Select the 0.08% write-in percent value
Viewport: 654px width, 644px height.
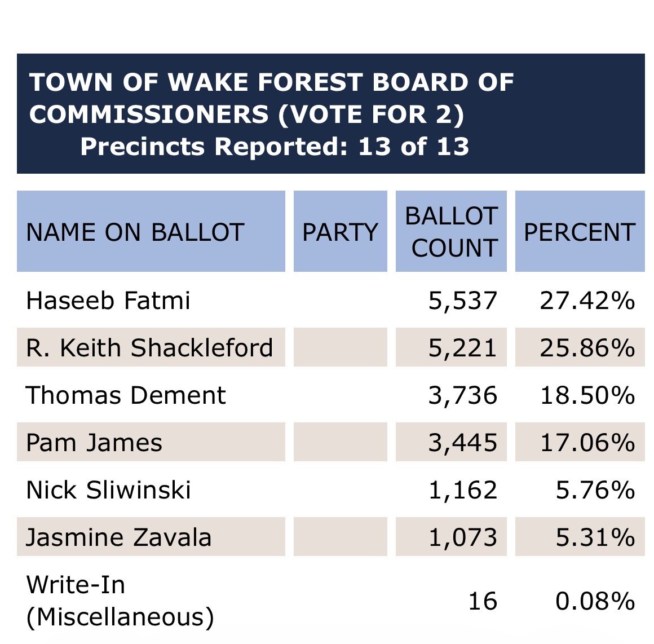[x=595, y=601]
